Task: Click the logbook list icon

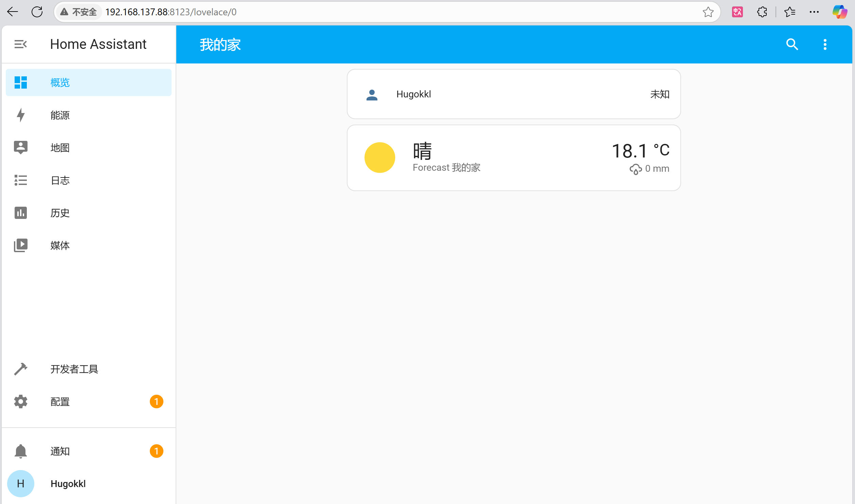Action: click(x=21, y=180)
